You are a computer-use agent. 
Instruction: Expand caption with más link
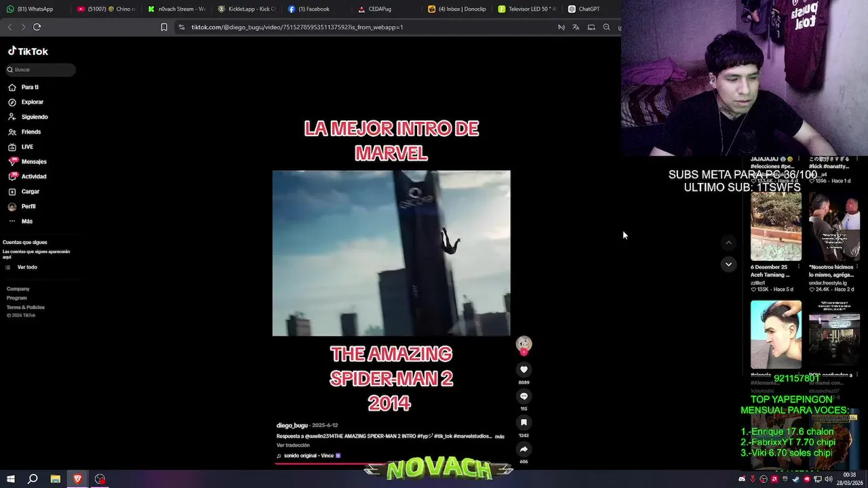[500, 436]
